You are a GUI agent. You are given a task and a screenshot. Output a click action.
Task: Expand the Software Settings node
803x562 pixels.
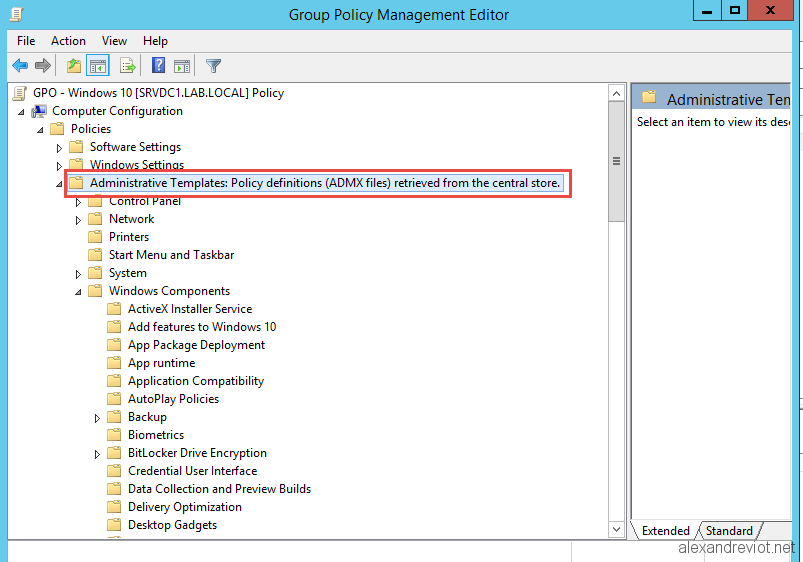coord(59,148)
